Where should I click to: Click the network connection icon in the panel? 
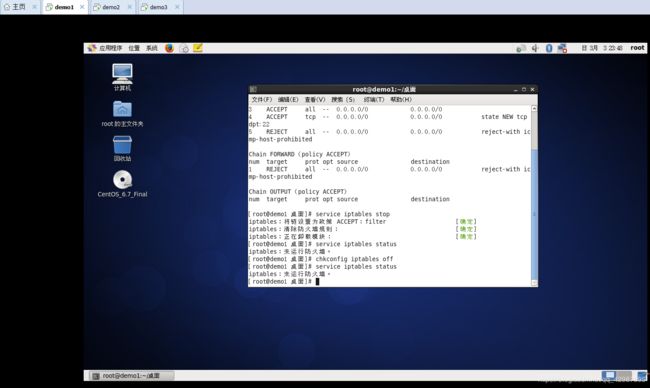[x=563, y=48]
